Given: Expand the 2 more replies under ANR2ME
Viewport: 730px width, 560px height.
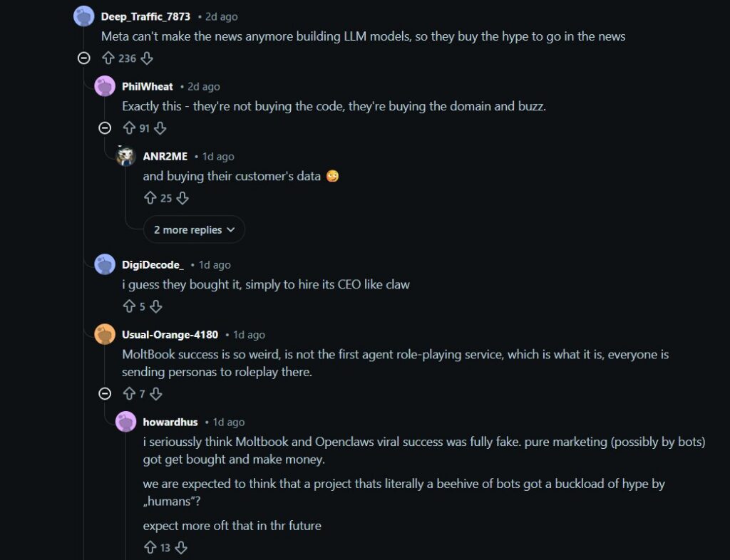Looking at the screenshot, I should (x=194, y=229).
